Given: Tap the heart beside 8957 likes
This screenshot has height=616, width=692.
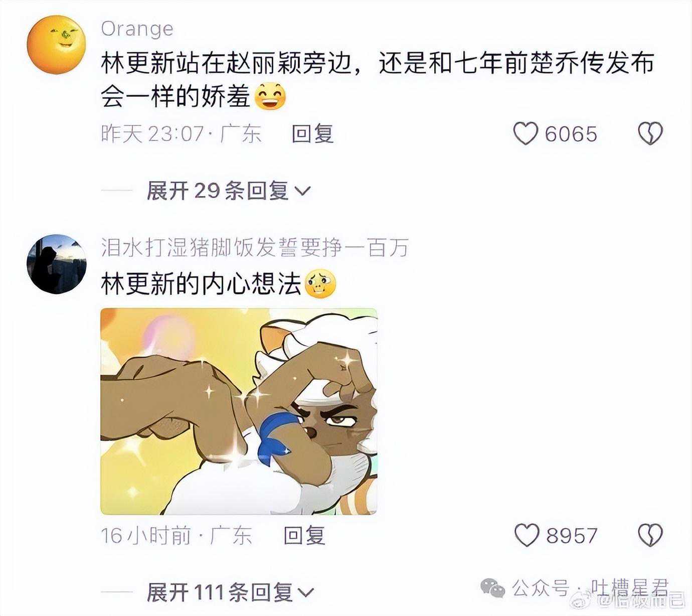Looking at the screenshot, I should tap(527, 535).
